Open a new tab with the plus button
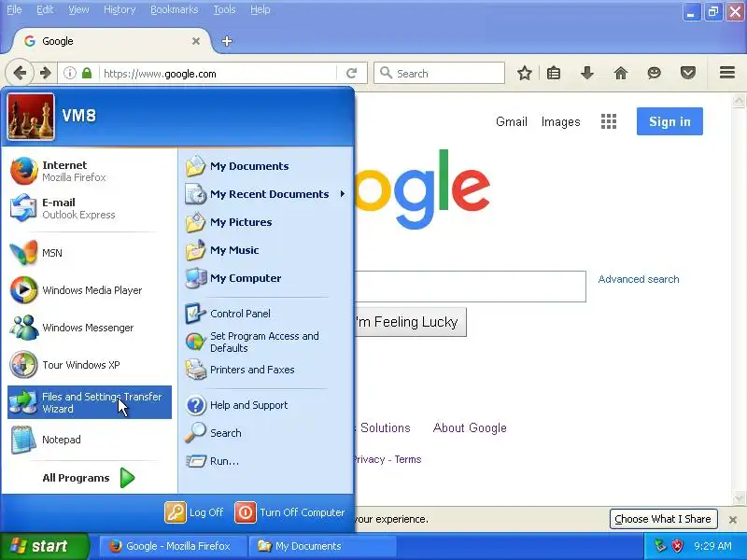The width and height of the screenshot is (747, 560). point(227,41)
